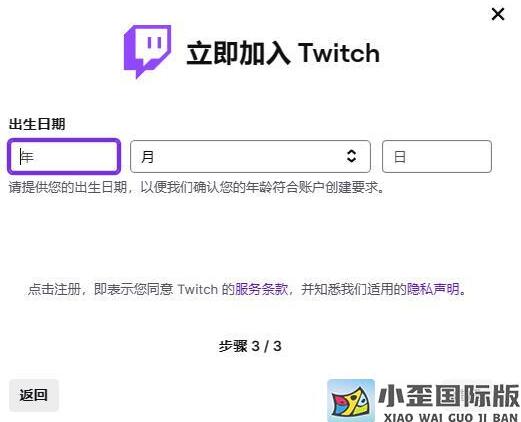Click the XIAO WAI GUO JI BAN caption

451,417
